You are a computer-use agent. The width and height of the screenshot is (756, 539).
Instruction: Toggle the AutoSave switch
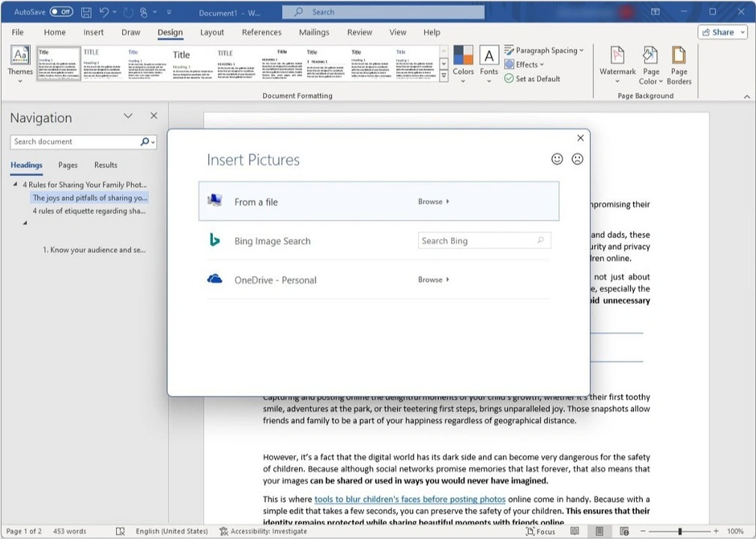[x=61, y=12]
